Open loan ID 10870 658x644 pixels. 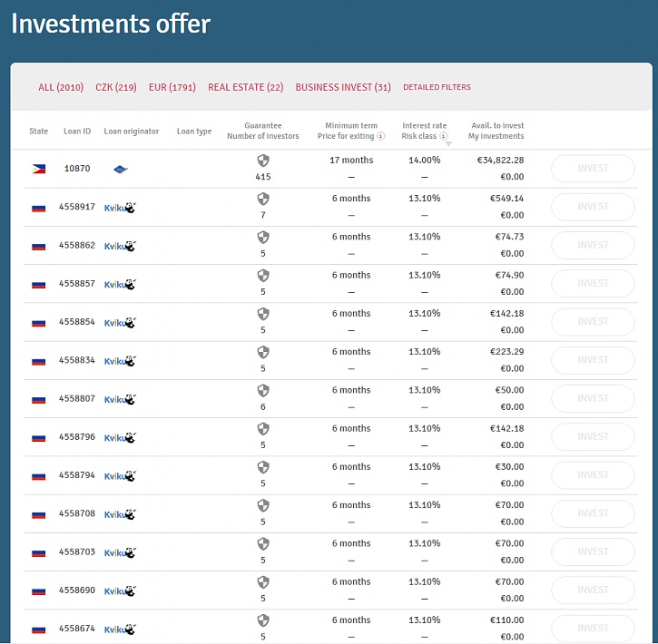[x=77, y=169]
